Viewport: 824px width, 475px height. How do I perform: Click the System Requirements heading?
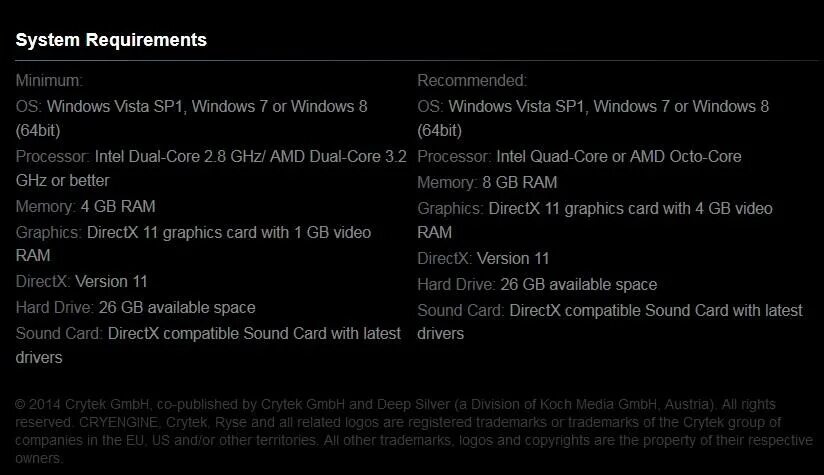click(111, 40)
